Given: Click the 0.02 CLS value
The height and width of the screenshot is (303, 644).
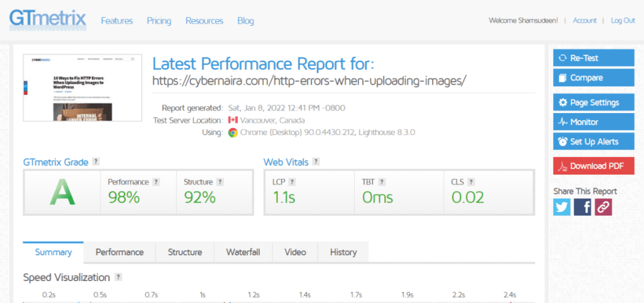Looking at the screenshot, I should point(468,198).
